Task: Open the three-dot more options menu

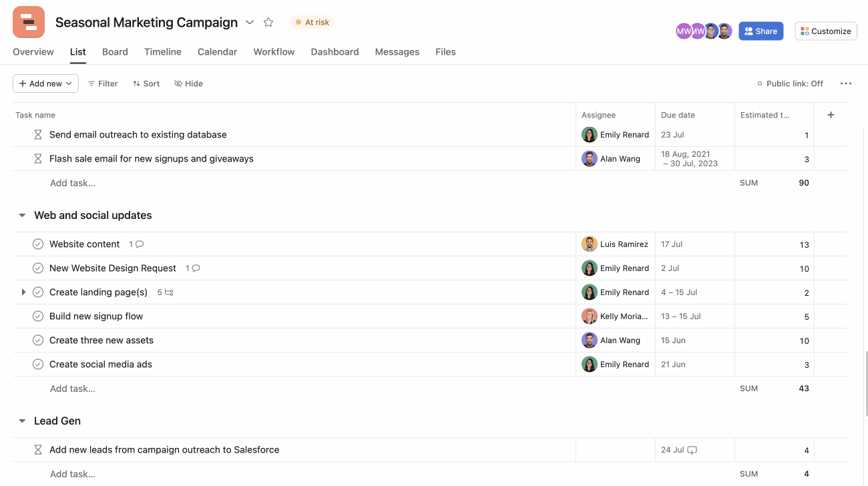Action: coord(846,83)
